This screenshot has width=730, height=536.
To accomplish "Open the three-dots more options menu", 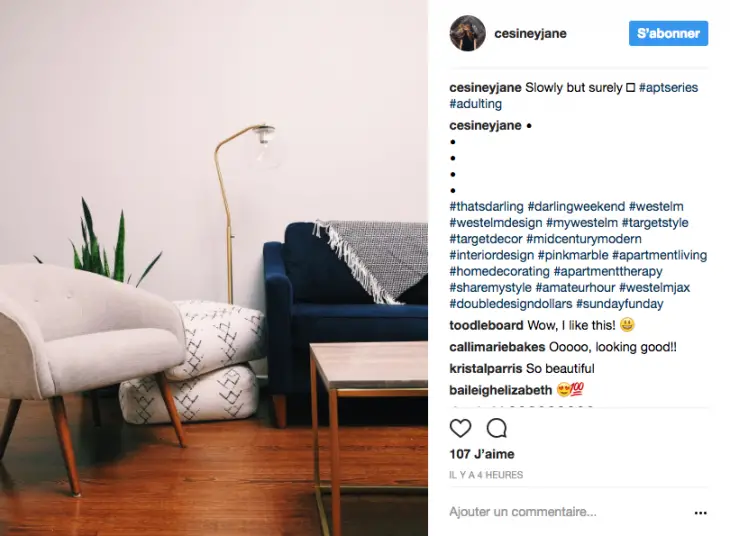I will click(x=700, y=513).
